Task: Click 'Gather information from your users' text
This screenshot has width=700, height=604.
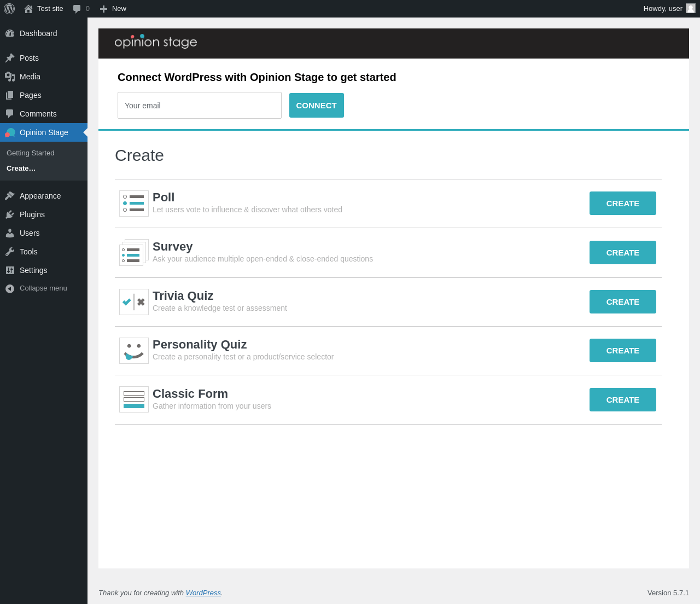Action: click(x=212, y=406)
